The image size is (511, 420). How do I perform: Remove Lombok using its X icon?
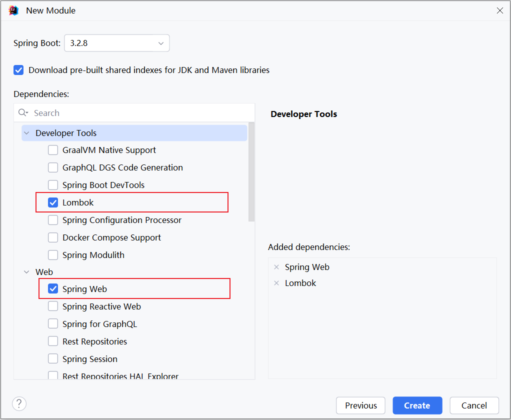click(276, 282)
